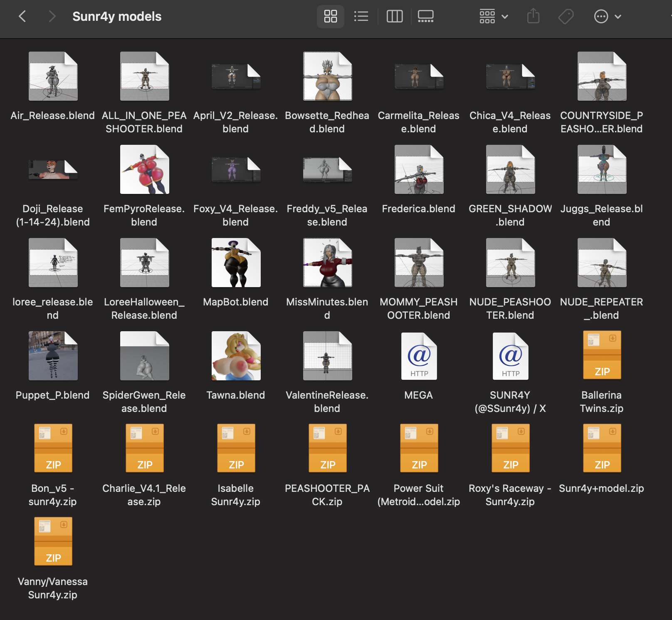Select Chica_V4_Release.blend file icon
672x620 pixels.
click(511, 76)
